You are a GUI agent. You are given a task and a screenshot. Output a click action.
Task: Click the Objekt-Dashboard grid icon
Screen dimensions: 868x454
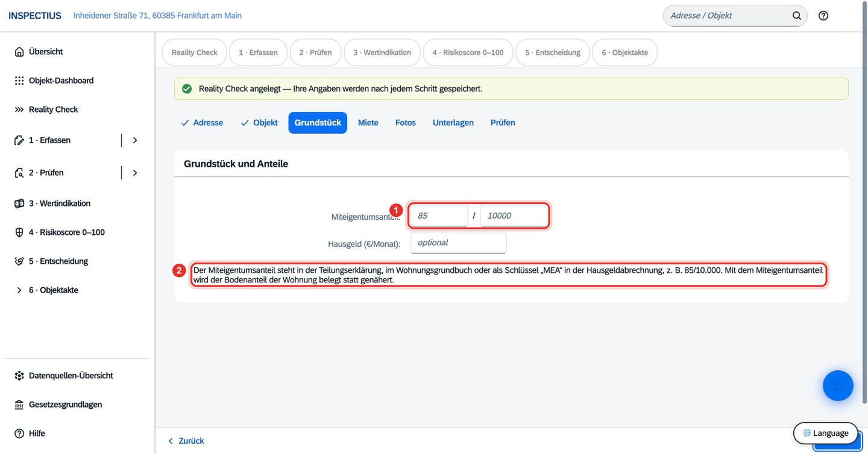coord(19,81)
